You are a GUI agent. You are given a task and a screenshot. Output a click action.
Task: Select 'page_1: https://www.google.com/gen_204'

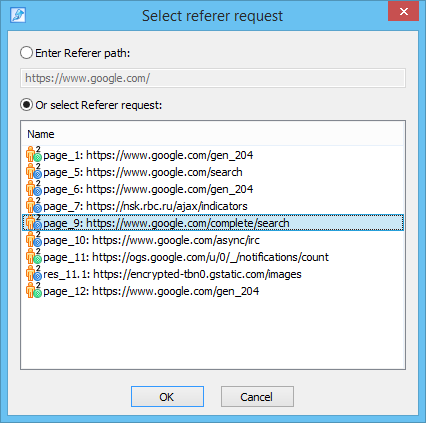[148, 155]
